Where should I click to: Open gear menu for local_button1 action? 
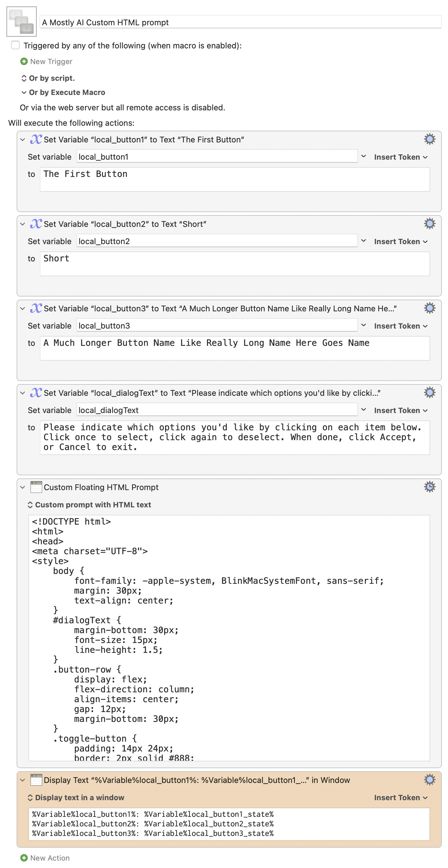tap(429, 139)
